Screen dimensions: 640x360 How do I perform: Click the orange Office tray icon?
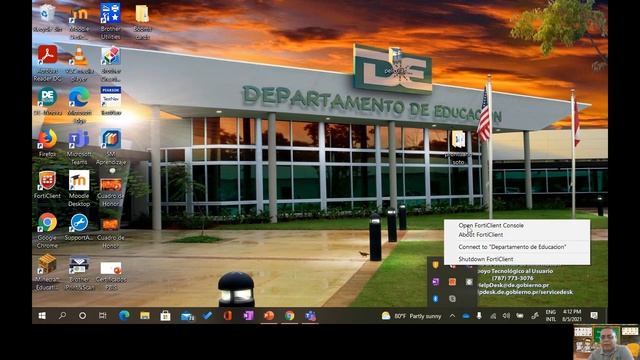pos(452,282)
